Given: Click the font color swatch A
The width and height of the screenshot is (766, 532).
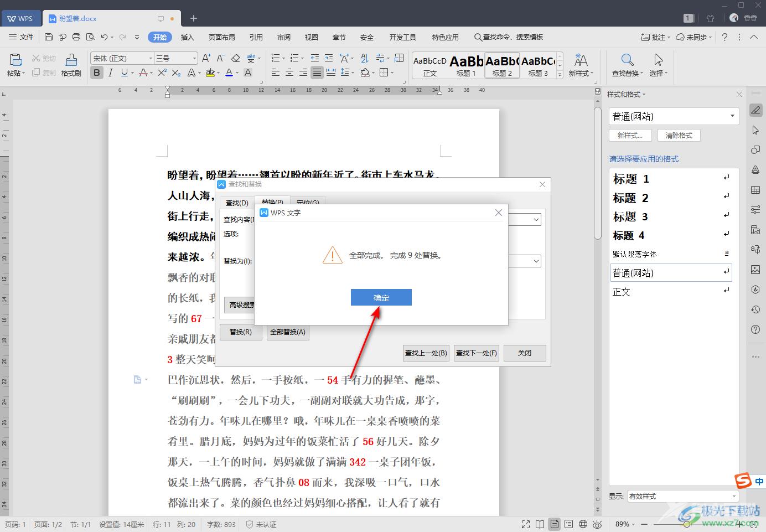Looking at the screenshot, I should [229, 73].
